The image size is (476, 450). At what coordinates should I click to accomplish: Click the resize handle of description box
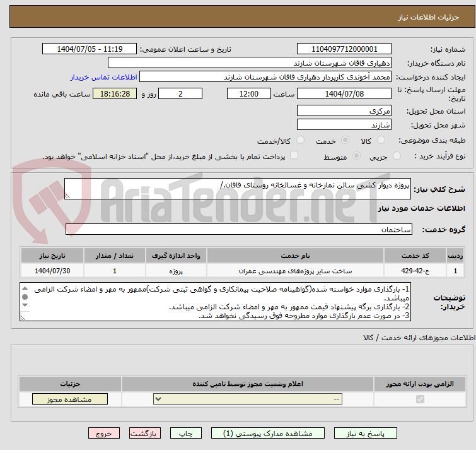click(67, 196)
